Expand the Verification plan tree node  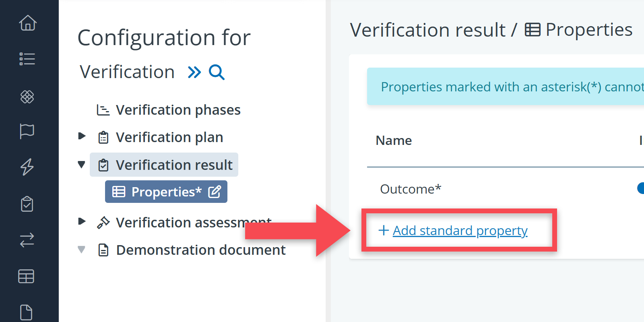click(82, 136)
